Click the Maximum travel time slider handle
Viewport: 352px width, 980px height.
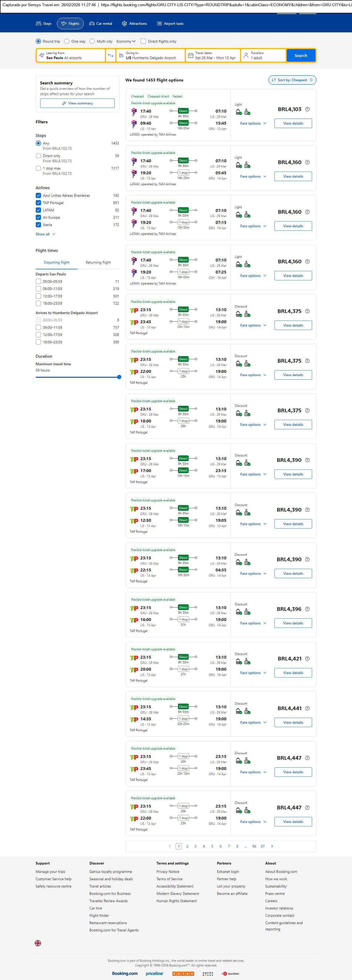(x=119, y=377)
